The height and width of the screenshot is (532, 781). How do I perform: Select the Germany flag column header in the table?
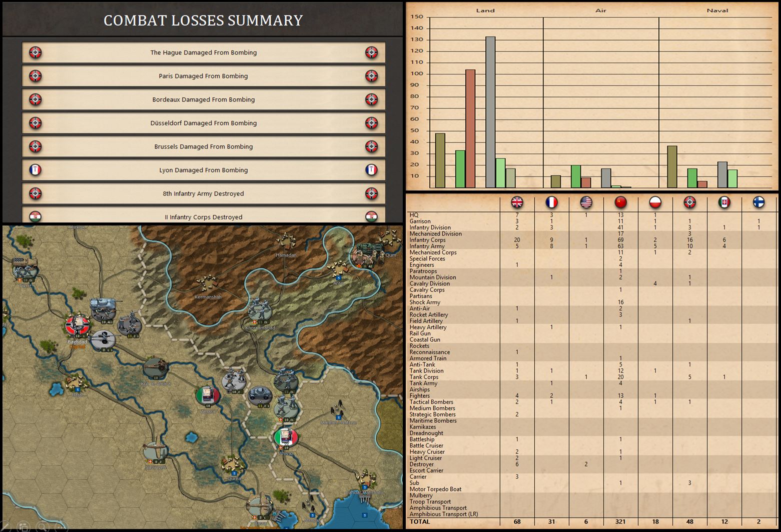tap(689, 202)
